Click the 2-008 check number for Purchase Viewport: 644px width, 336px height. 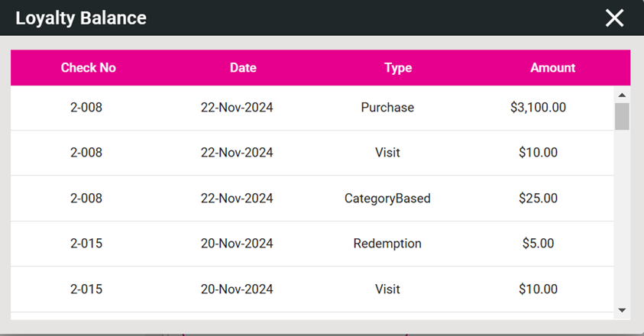pyautogui.click(x=86, y=108)
